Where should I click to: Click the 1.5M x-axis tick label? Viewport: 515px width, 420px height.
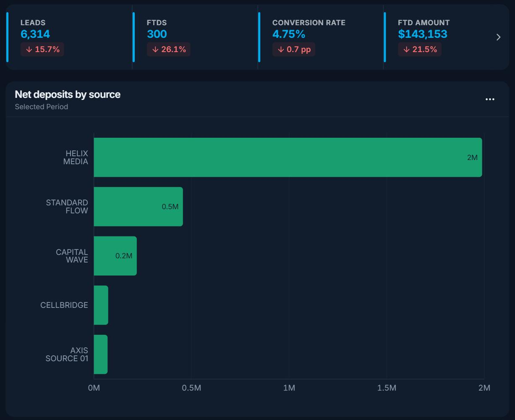[x=387, y=388]
